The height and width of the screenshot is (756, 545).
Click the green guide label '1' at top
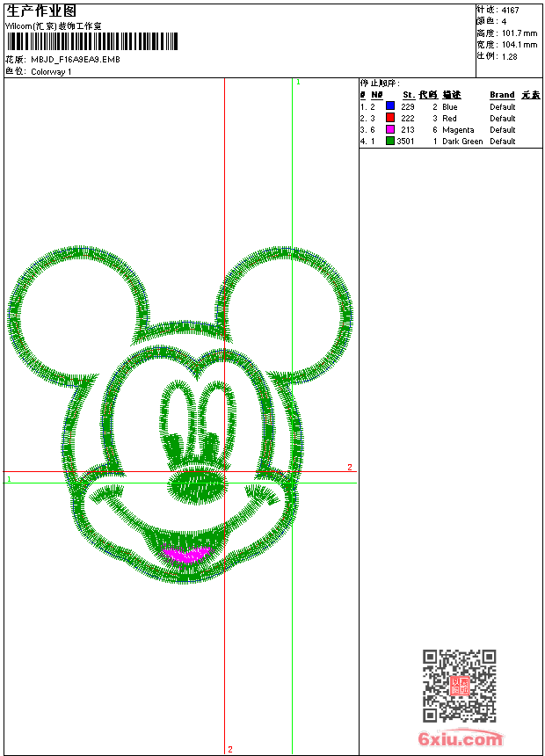(298, 83)
